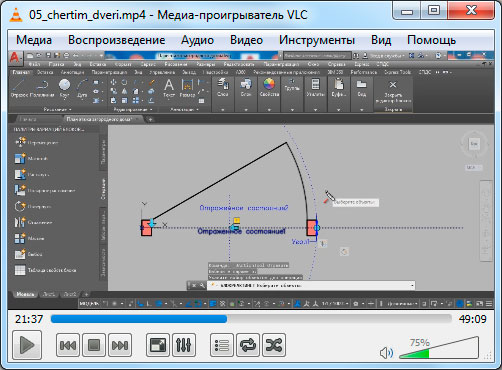Screen dimensions: 502x370
Task: Open the command line history dropdown arrow
Action: (x=412, y=286)
